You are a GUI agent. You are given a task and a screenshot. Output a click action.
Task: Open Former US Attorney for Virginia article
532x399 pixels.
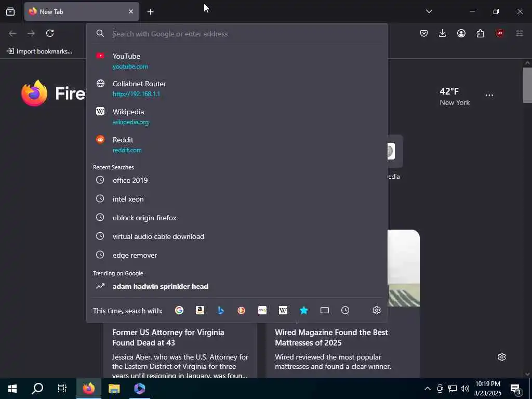pyautogui.click(x=168, y=337)
